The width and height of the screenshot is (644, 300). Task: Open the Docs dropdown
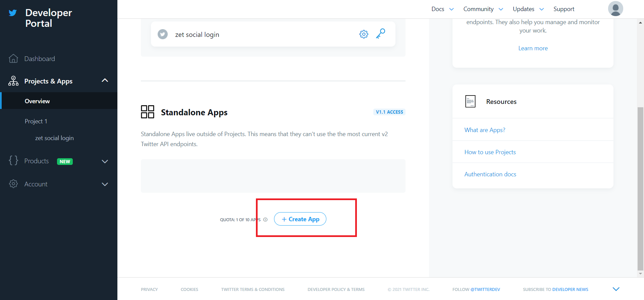[442, 9]
